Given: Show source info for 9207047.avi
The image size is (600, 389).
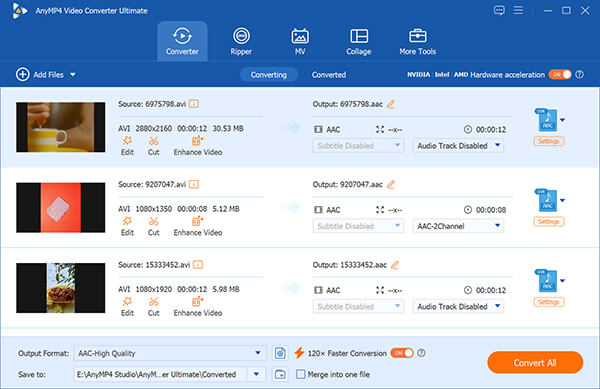Looking at the screenshot, I should (x=194, y=184).
